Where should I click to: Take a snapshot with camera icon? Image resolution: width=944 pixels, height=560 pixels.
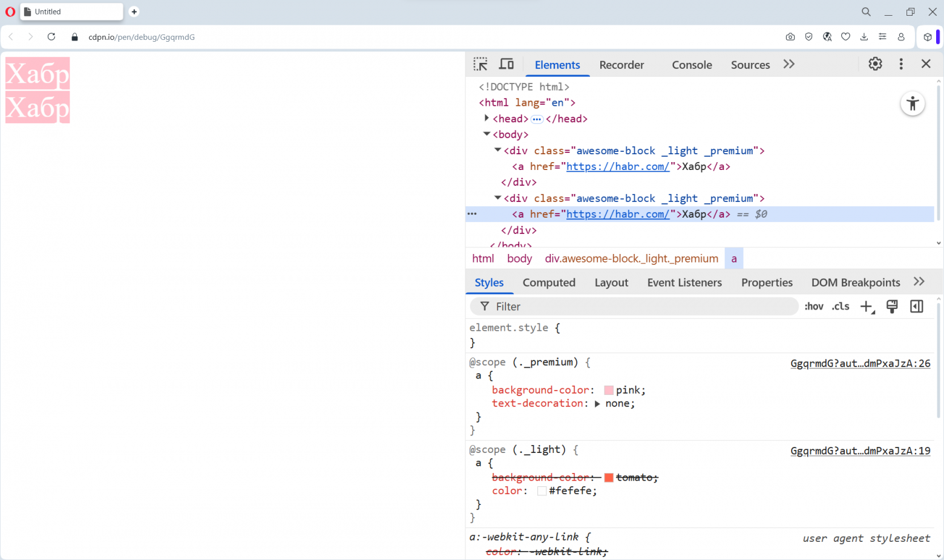pyautogui.click(x=790, y=37)
